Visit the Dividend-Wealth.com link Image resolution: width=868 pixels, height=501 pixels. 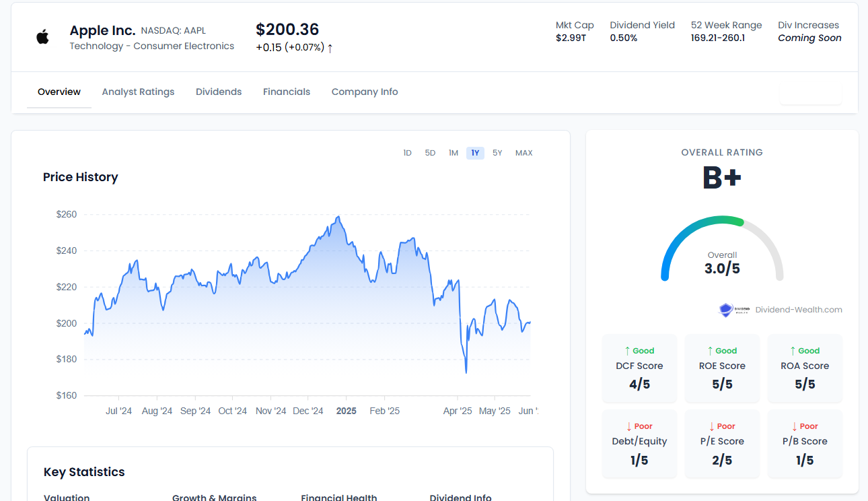coord(799,310)
